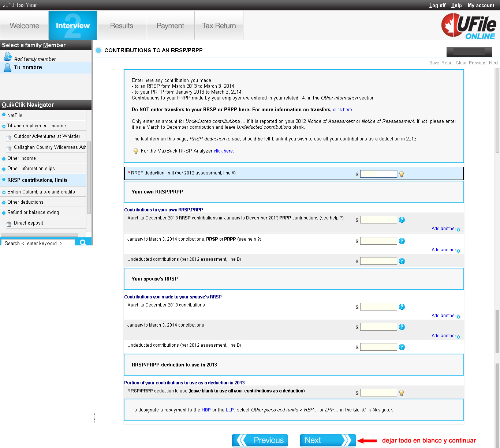Click trash icon beside Outdoor Adventures at Whistler
This screenshot has width=500, height=448.
coord(9,138)
